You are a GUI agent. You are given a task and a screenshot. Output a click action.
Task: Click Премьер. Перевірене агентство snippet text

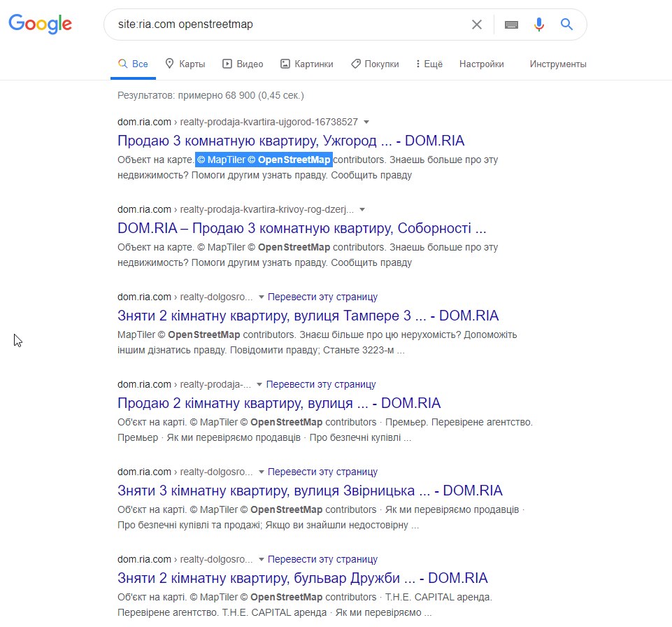click(x=459, y=422)
